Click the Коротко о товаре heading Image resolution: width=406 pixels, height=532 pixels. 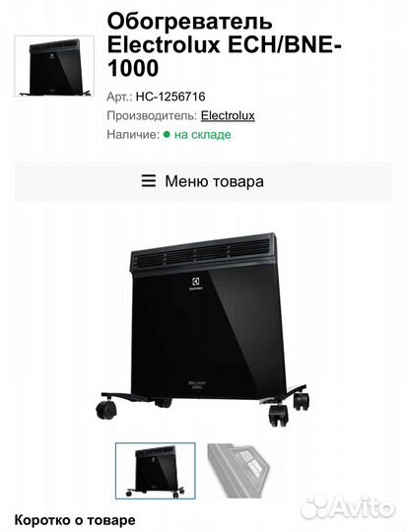75,520
